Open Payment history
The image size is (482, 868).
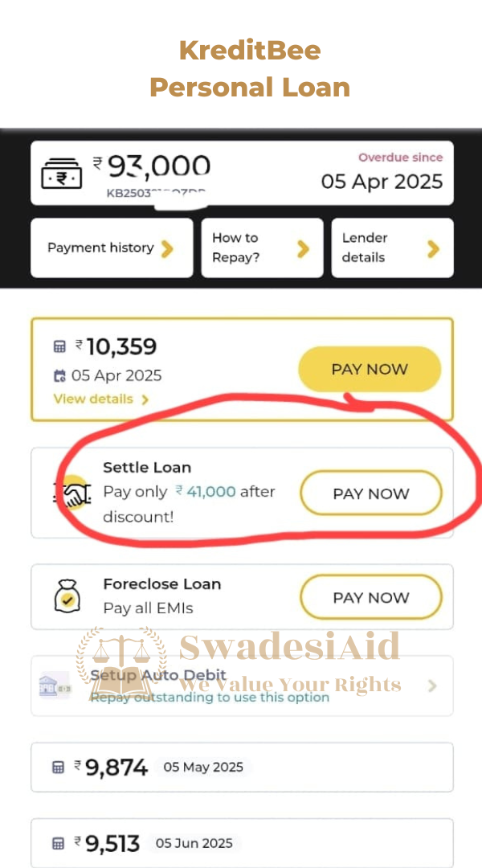pos(111,248)
